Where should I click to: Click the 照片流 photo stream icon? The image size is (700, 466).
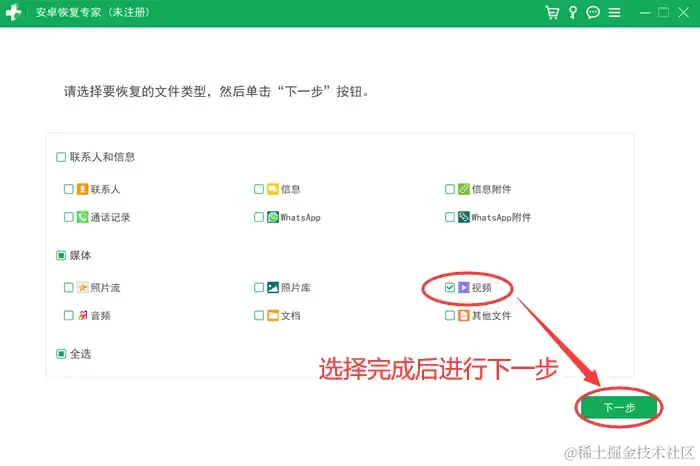(x=82, y=287)
